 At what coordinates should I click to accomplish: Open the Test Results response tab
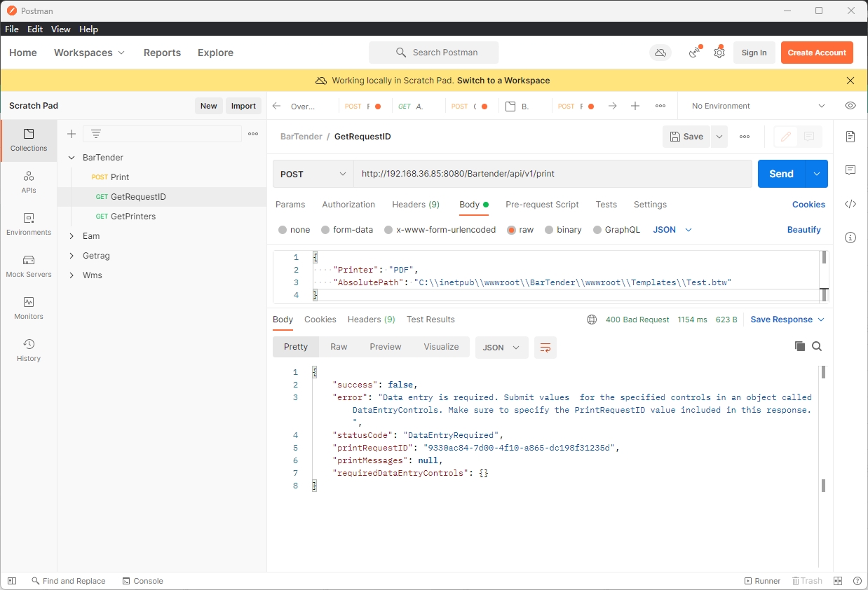[x=430, y=320]
